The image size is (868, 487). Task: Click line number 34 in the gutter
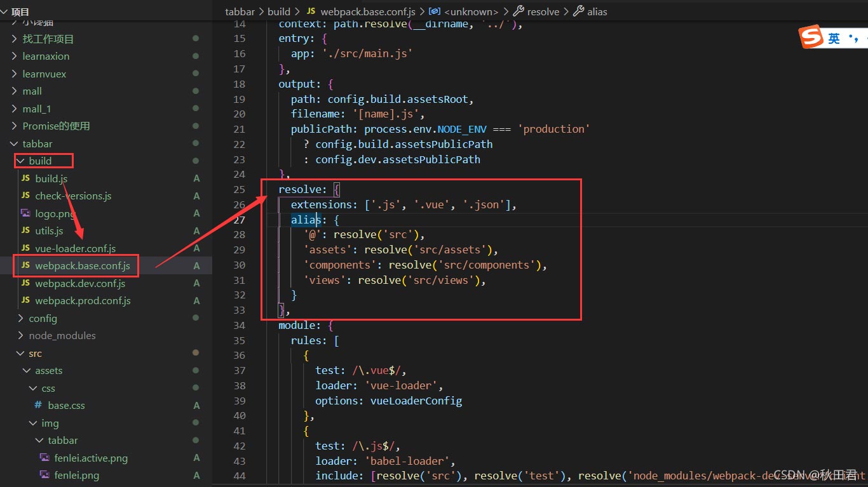239,325
